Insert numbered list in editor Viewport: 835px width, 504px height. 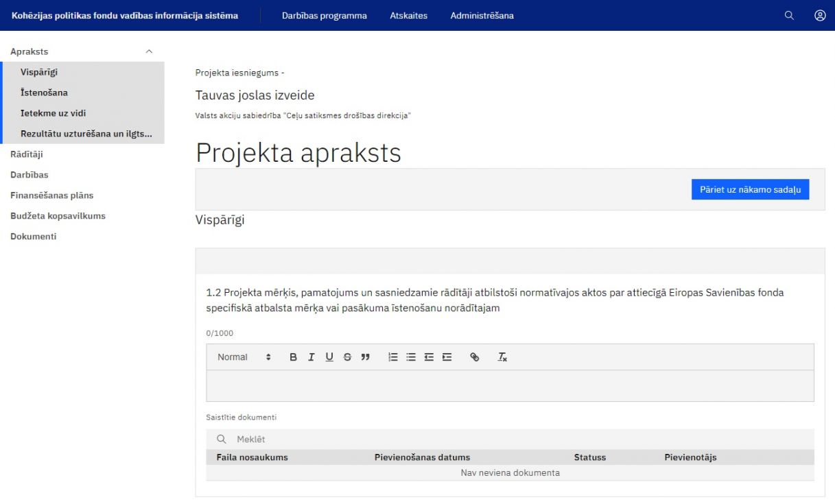pos(393,357)
